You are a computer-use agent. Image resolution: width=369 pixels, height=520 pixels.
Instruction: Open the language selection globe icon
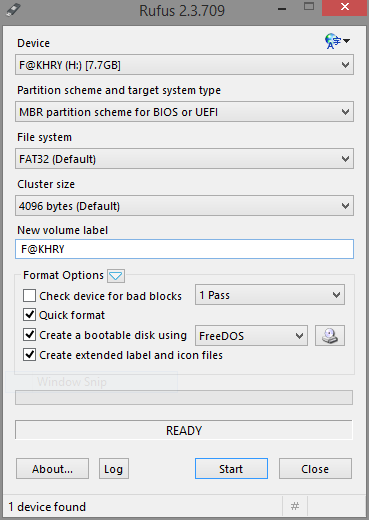click(337, 41)
